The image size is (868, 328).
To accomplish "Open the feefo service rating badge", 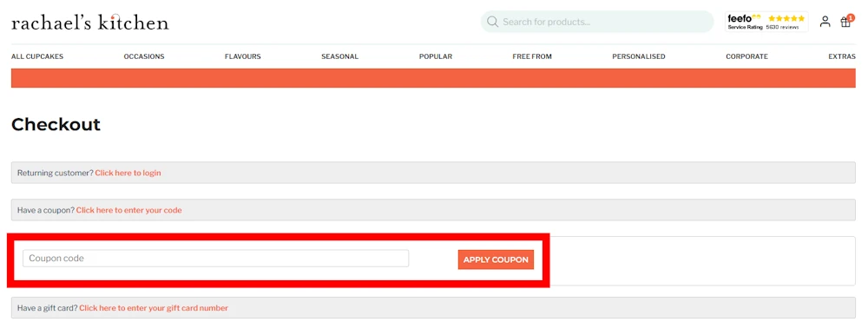I will click(x=766, y=22).
